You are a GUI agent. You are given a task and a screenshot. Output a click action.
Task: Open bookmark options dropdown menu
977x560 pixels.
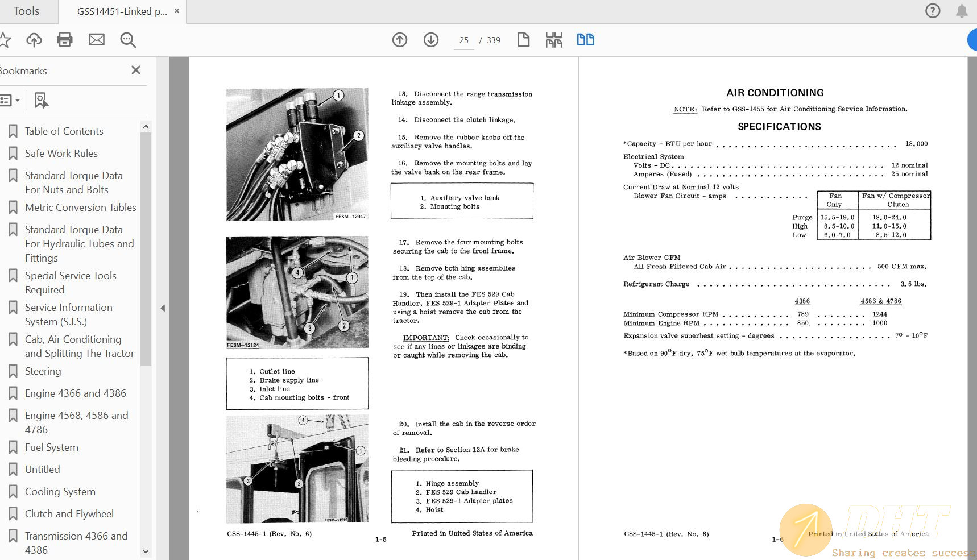click(10, 101)
